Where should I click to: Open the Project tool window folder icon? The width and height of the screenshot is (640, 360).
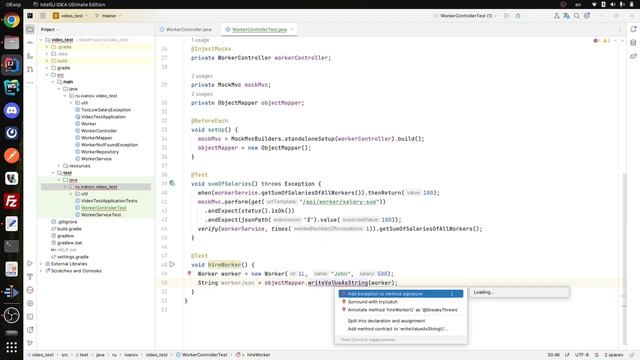[x=30, y=29]
